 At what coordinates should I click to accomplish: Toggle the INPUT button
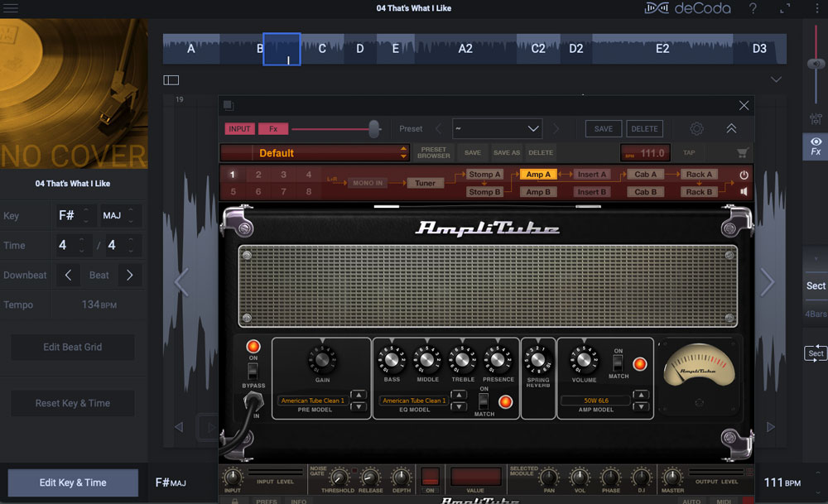[x=239, y=129]
